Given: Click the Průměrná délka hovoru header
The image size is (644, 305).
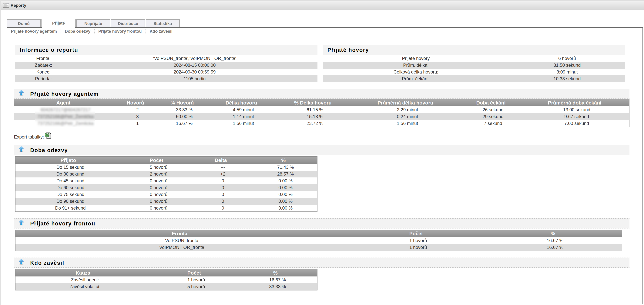Looking at the screenshot, I should point(405,103).
